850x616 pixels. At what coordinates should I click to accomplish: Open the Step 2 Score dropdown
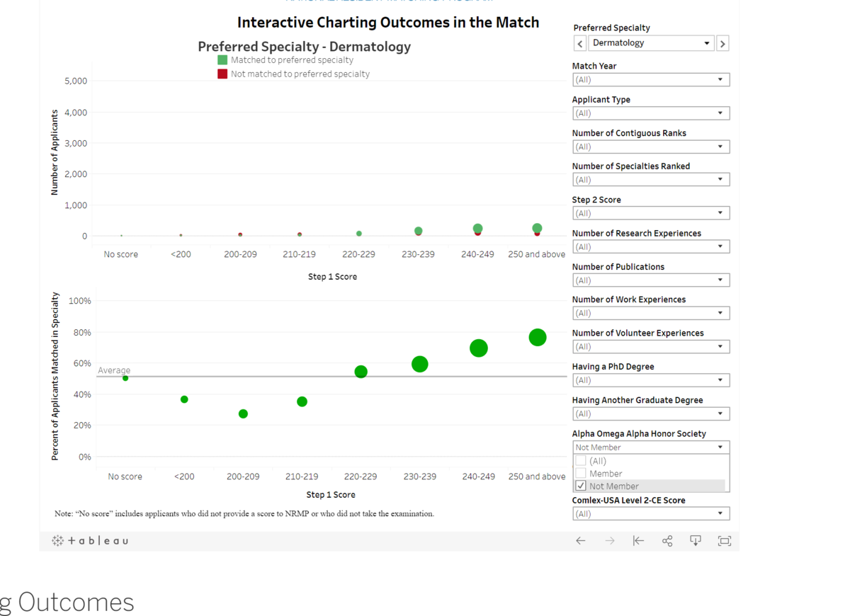pyautogui.click(x=650, y=213)
